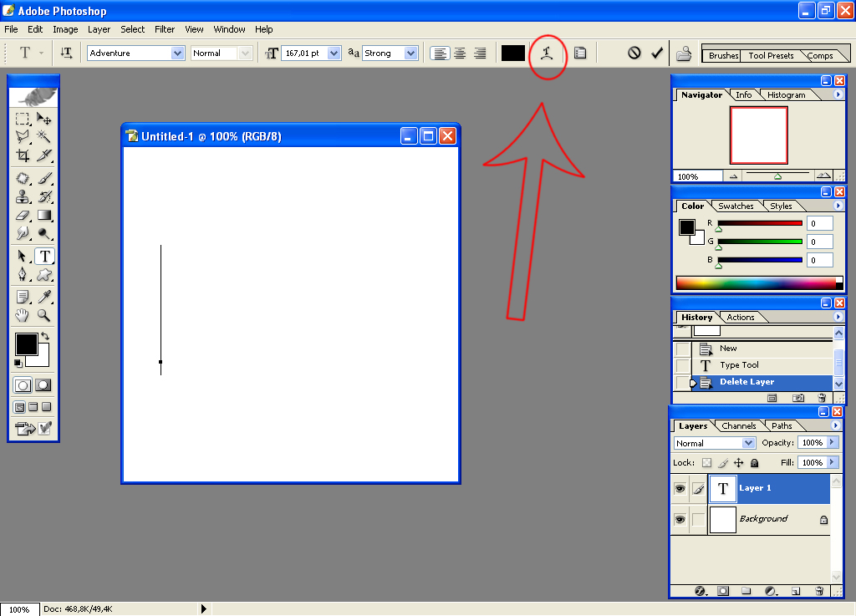Toggle lock all for layer
Image resolution: width=856 pixels, height=616 pixels.
point(755,463)
